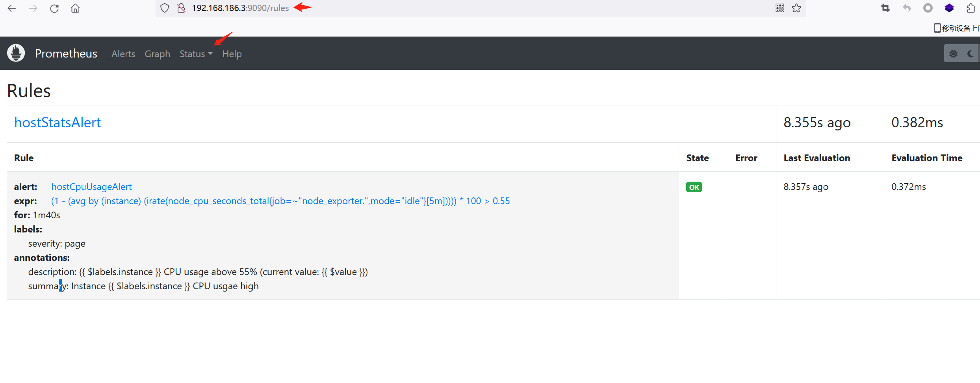This screenshot has width=980, height=383.
Task: Click the URL address field
Action: click(x=481, y=8)
